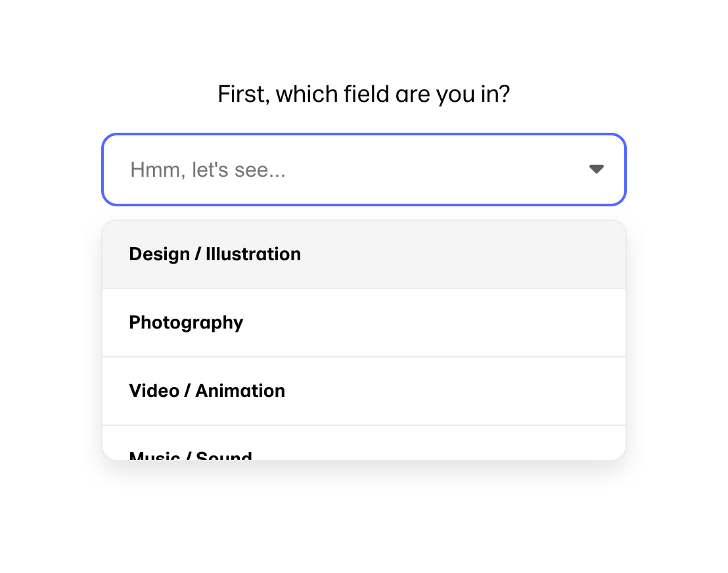Click the 'First, which field are you in?' heading

coord(363,93)
